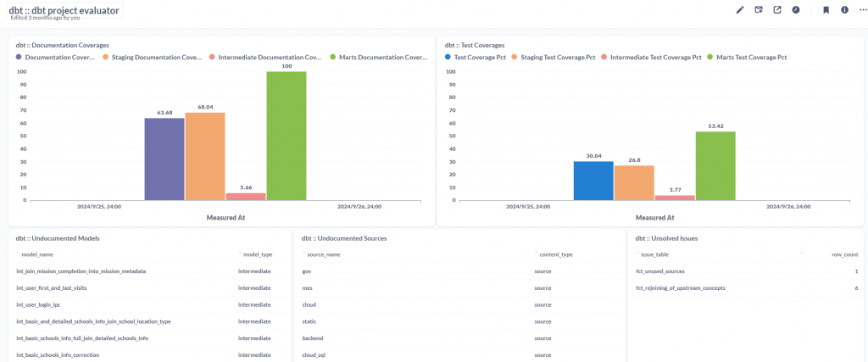This screenshot has width=868, height=362.
Task: Click the green 100 marts documentation bar
Action: [287, 136]
